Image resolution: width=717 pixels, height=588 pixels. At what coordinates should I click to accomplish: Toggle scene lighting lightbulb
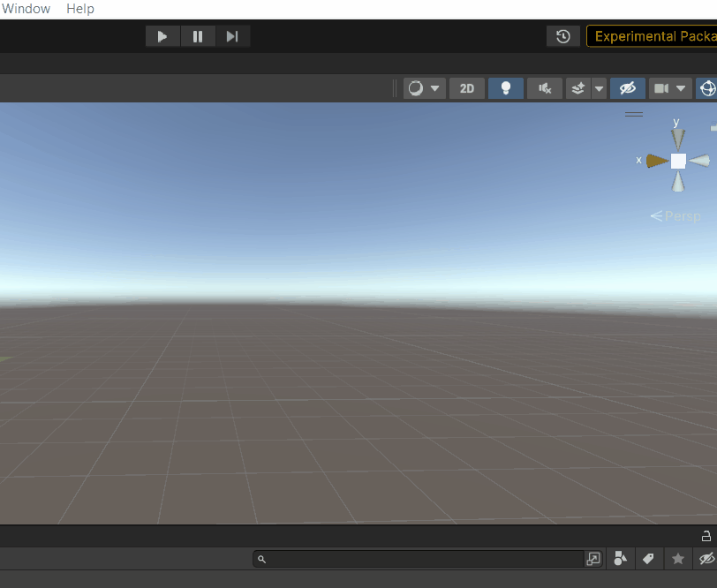pyautogui.click(x=506, y=88)
